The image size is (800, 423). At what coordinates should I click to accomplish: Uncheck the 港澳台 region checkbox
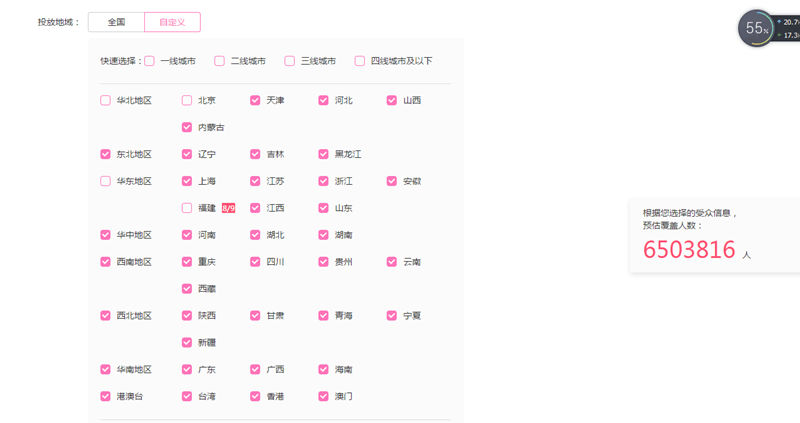tap(106, 396)
